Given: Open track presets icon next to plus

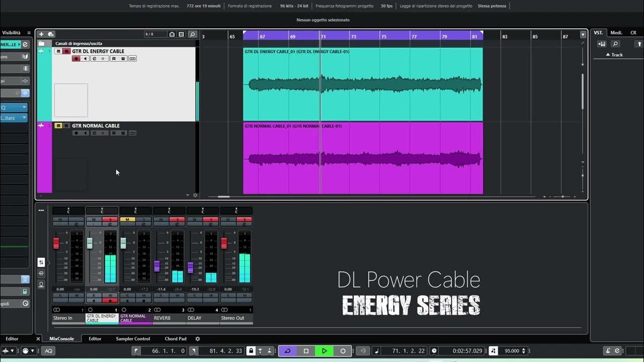Looking at the screenshot, I should pyautogui.click(x=51, y=34).
